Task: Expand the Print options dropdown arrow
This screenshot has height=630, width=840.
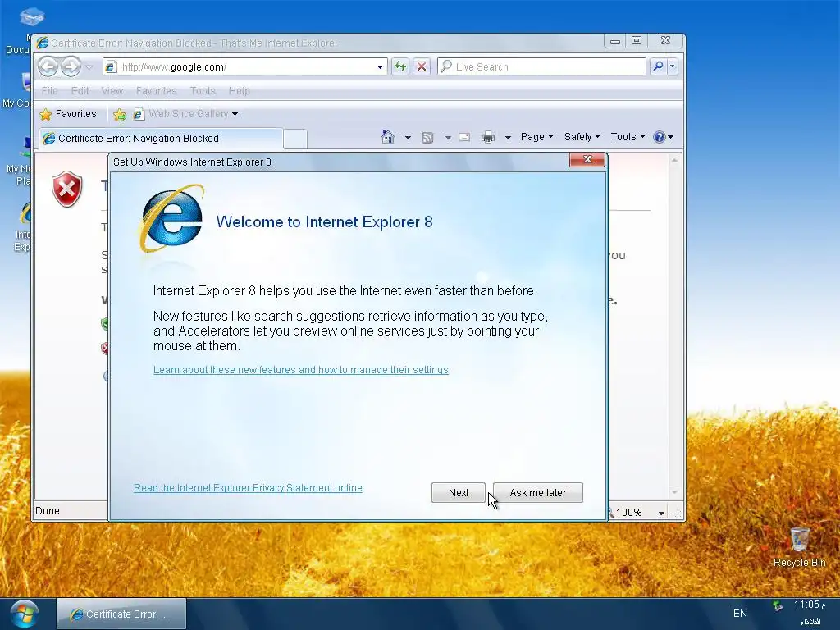Action: tap(507, 138)
